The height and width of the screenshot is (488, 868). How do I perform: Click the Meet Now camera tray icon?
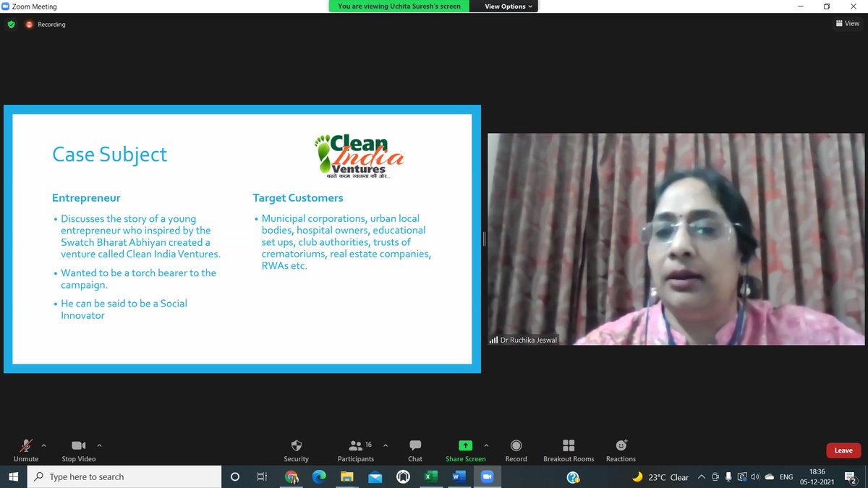coord(715,476)
